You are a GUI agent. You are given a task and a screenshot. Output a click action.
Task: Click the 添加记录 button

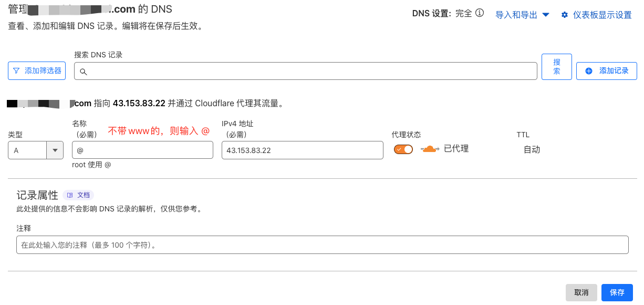click(607, 70)
